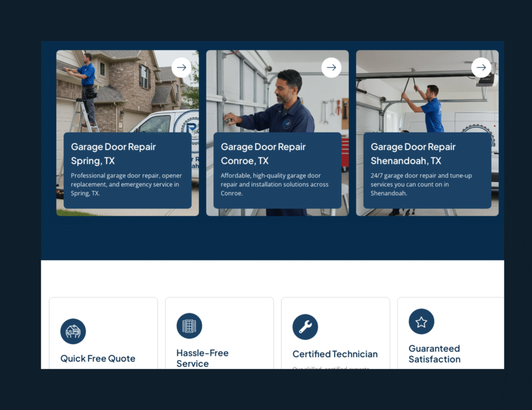532x410 pixels.
Task: Click the Conroe card's affordable repair description
Action: [x=274, y=184]
